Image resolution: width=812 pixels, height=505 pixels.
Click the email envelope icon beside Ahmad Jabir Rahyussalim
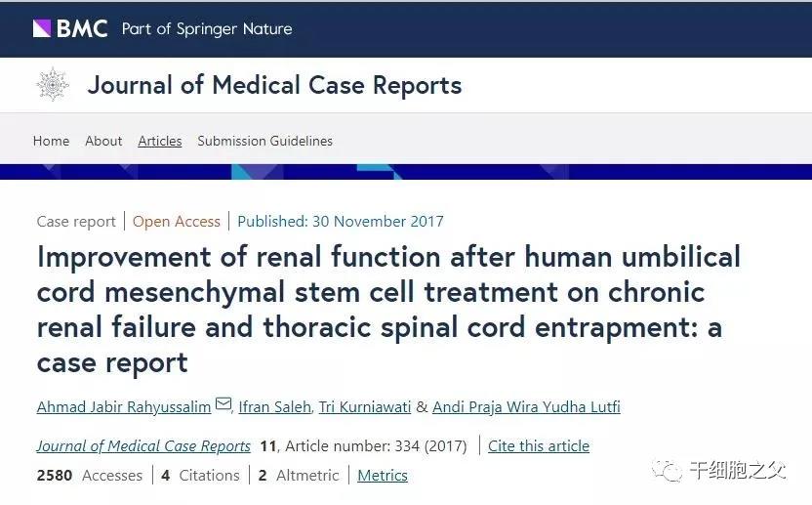coord(223,404)
